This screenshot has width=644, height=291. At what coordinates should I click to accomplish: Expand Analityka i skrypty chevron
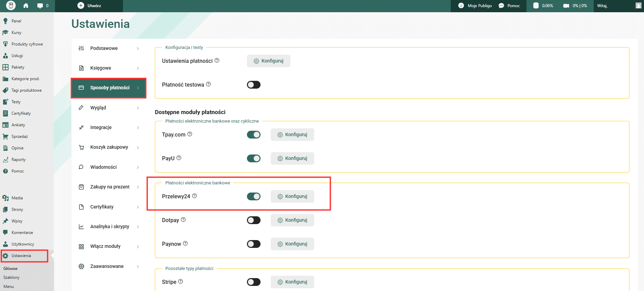point(138,227)
